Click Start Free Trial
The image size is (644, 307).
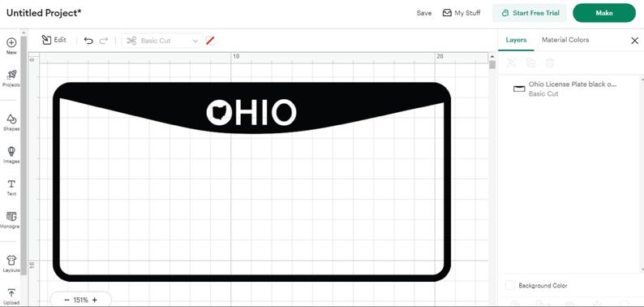530,13
